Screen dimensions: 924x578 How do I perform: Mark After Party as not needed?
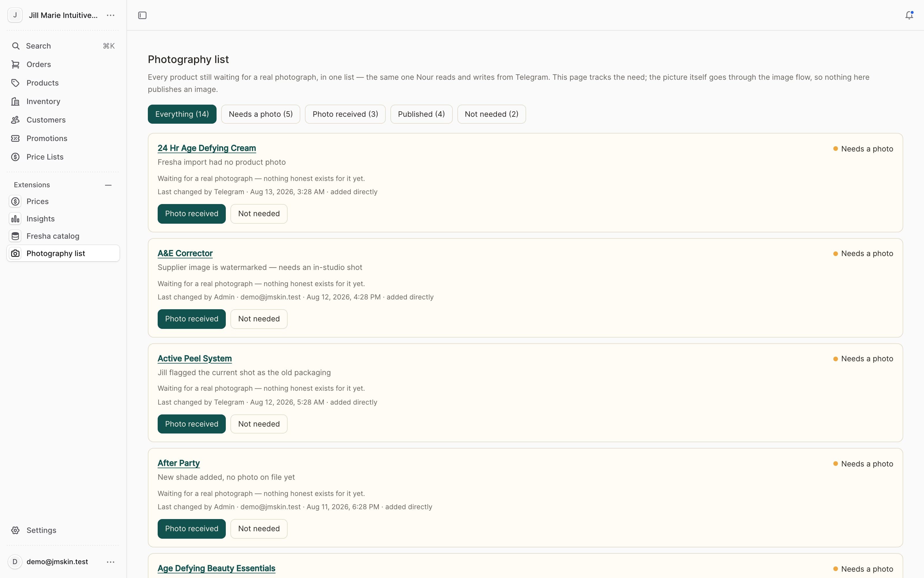point(259,529)
